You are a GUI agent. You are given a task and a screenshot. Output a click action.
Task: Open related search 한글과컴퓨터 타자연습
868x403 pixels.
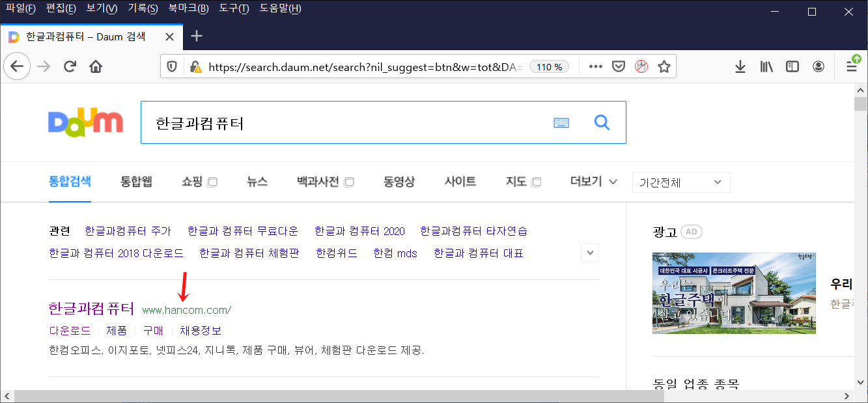[474, 230]
